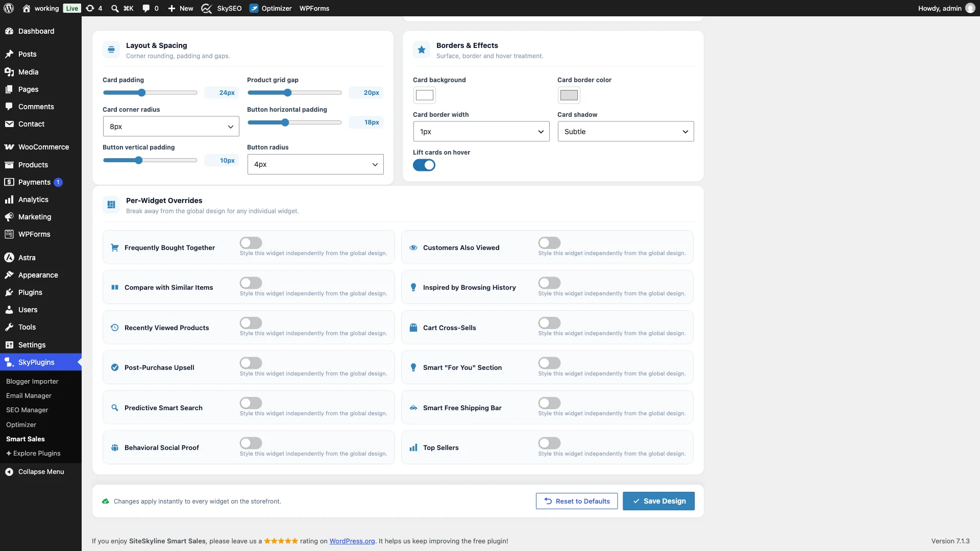The image size is (980, 551).
Task: Open the comments bubble icon in admin bar
Action: tap(146, 8)
